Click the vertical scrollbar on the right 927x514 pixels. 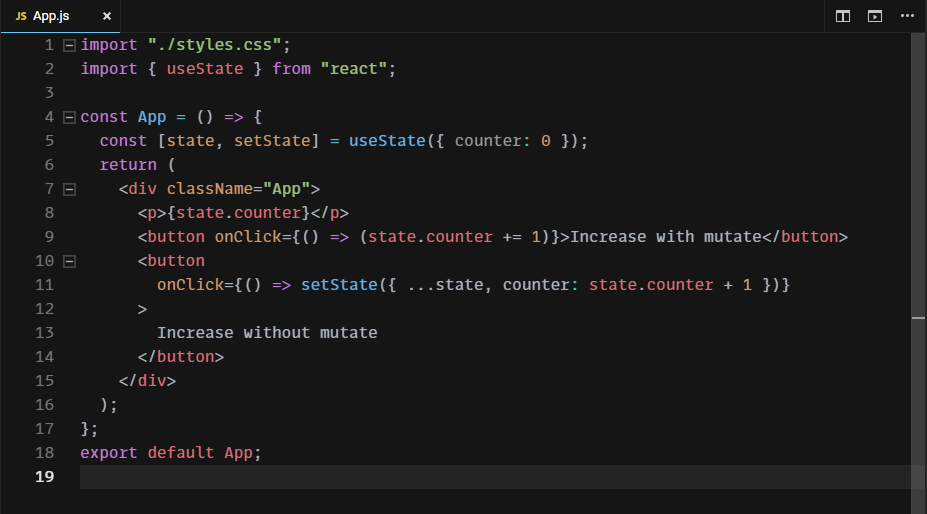pos(918,273)
